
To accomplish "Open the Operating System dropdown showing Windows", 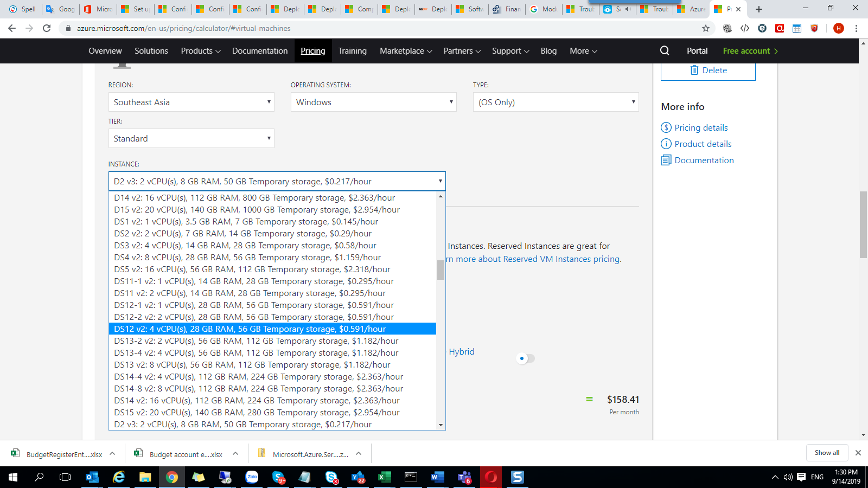I will 374,102.
